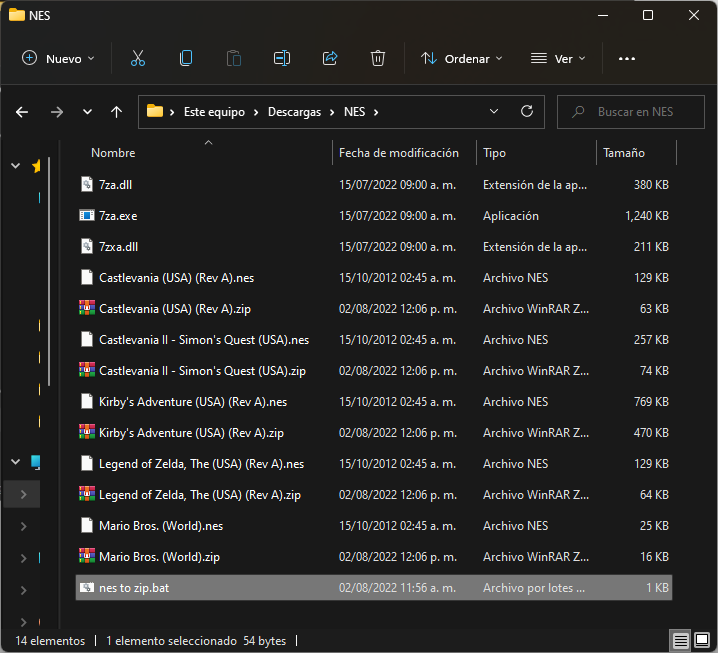
Task: Select Castlevania II - Simon's Quest (USA).nes
Action: click(x=374, y=339)
